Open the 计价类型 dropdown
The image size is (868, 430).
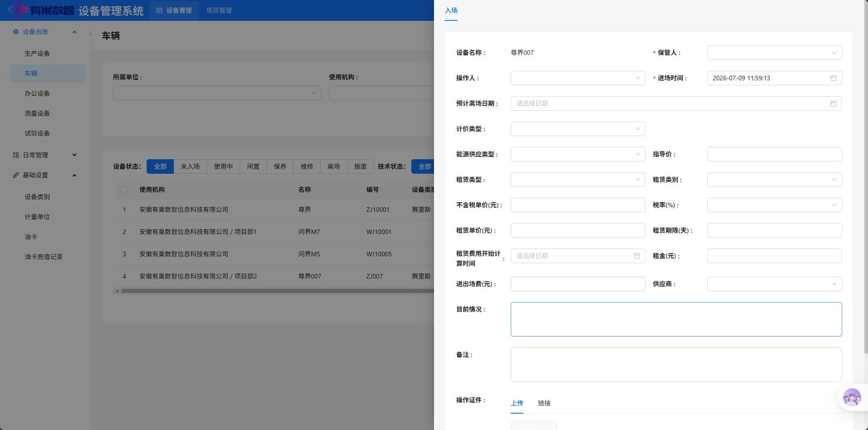[x=577, y=129]
